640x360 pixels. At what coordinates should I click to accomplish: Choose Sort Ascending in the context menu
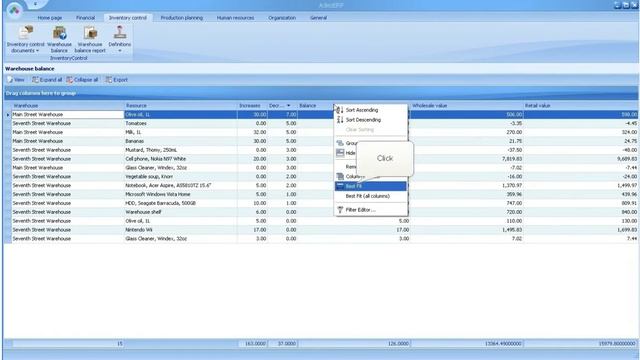point(371,110)
